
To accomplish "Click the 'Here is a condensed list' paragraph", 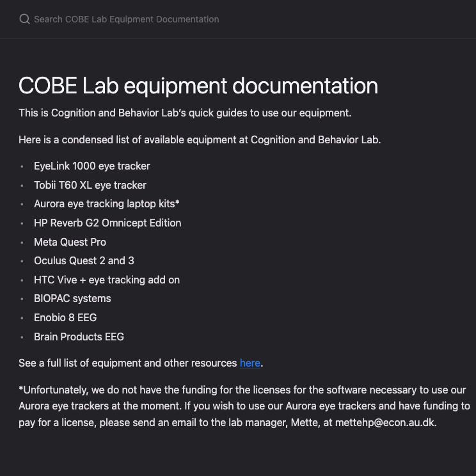I will pos(200,139).
